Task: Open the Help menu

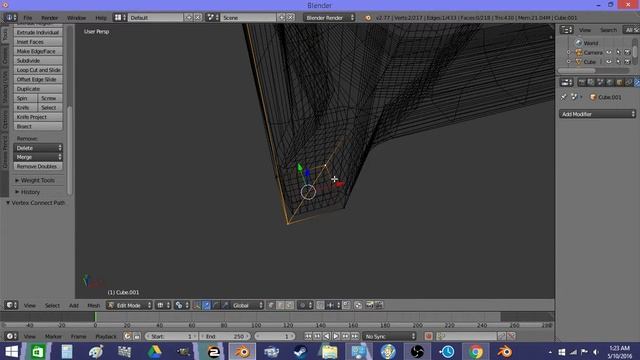Action: (101, 18)
